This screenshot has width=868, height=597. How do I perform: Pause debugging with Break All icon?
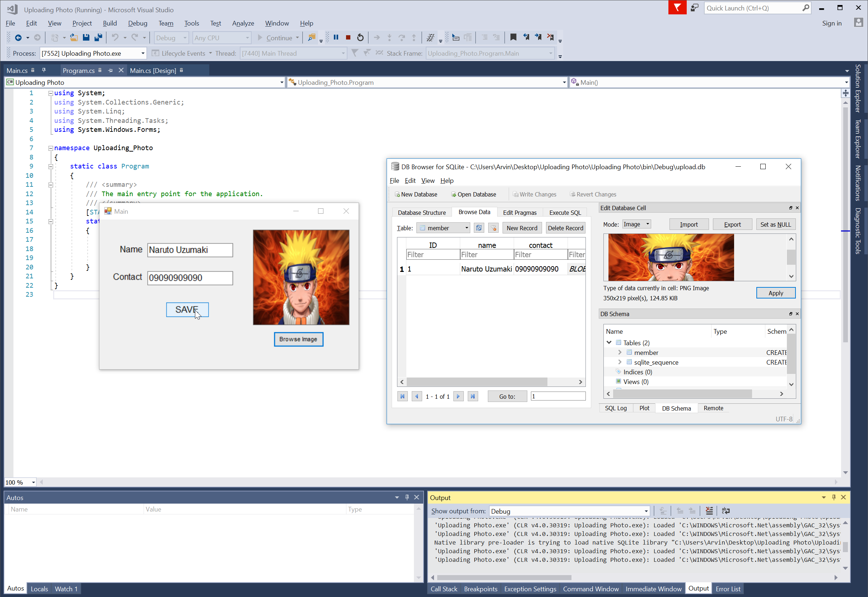(x=336, y=37)
